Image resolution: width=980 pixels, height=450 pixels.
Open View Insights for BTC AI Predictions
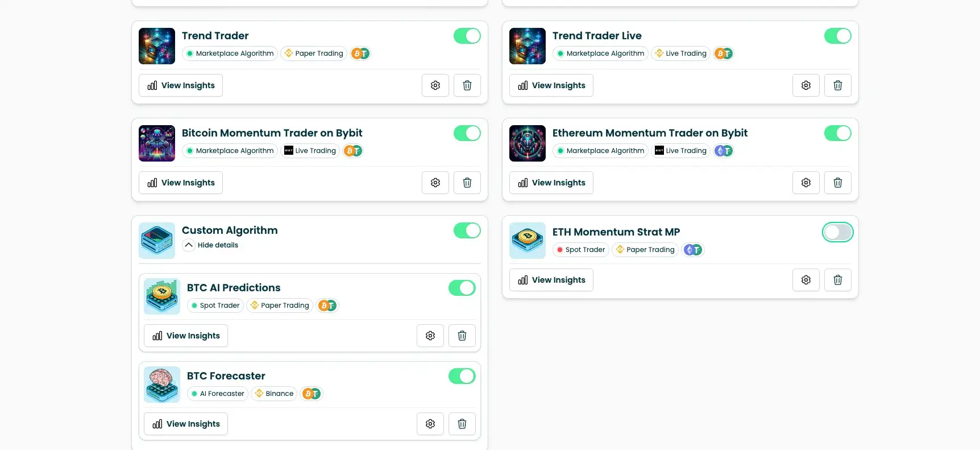point(186,336)
